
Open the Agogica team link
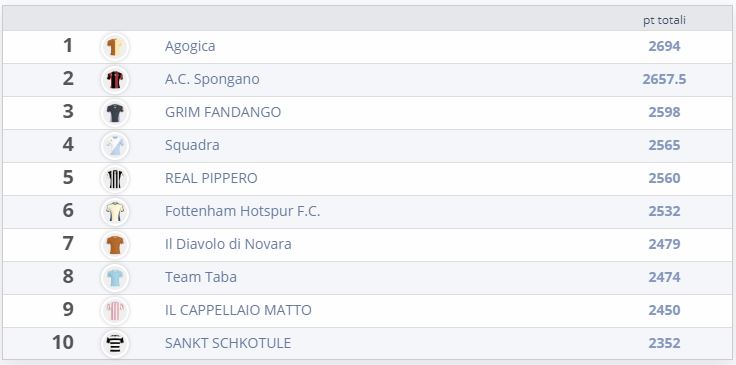pyautogui.click(x=190, y=46)
